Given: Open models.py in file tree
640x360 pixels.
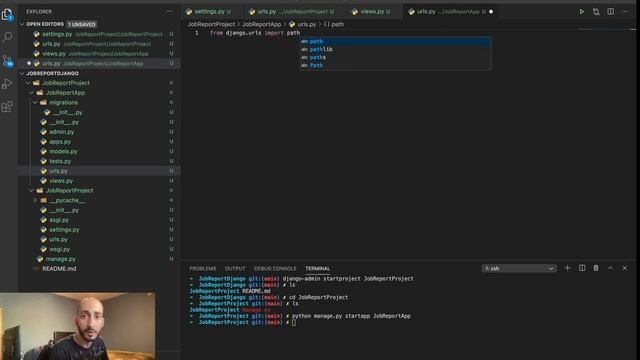Looking at the screenshot, I should tap(99, 151).
